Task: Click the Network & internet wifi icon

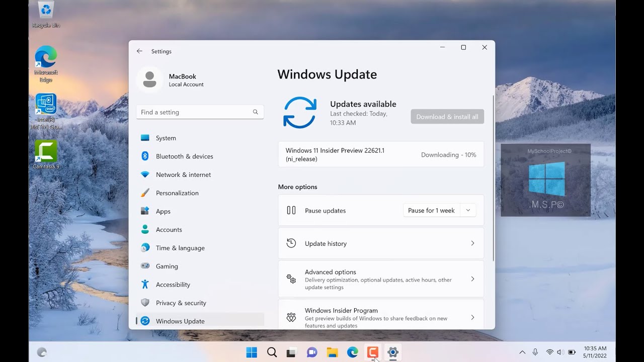Action: click(x=145, y=174)
